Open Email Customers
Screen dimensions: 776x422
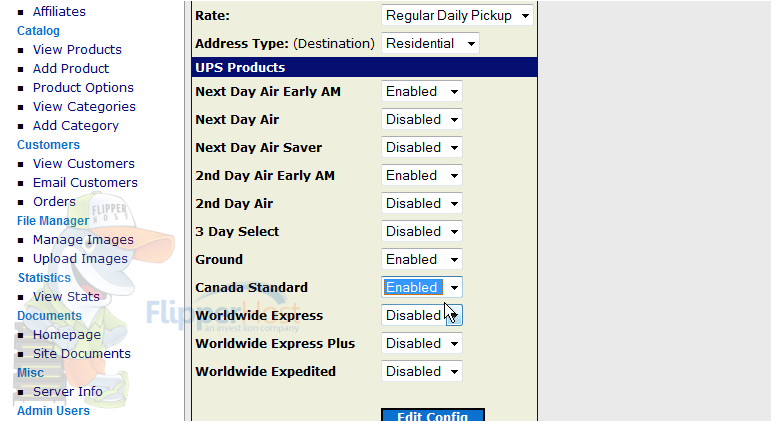click(85, 183)
